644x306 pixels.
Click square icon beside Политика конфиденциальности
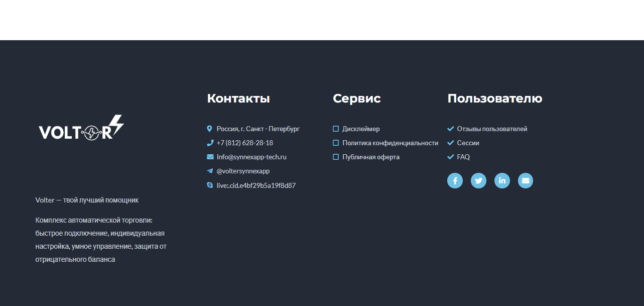pos(336,143)
